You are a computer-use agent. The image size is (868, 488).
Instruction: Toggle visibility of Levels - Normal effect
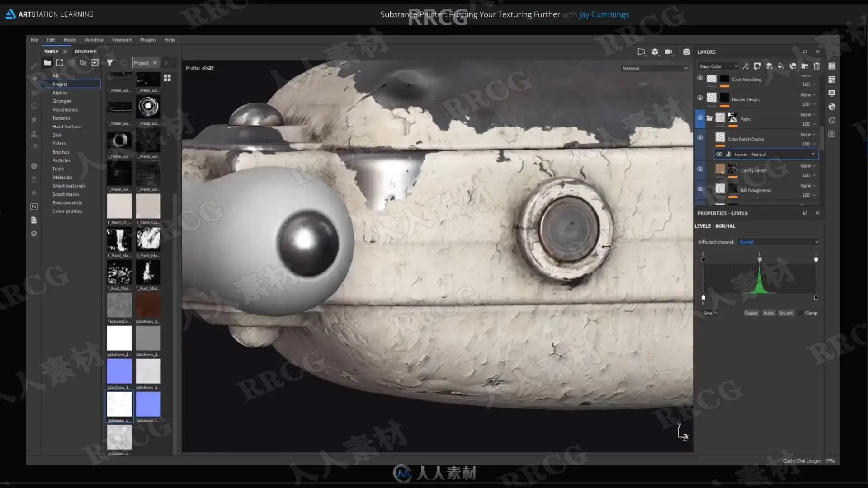(x=719, y=154)
